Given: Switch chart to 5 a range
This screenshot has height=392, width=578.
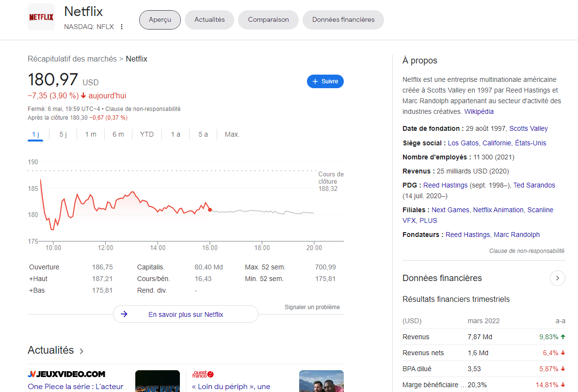Looking at the screenshot, I should tap(203, 135).
